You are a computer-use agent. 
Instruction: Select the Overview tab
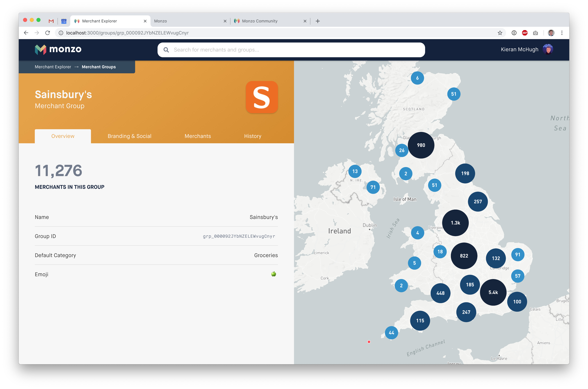(63, 136)
